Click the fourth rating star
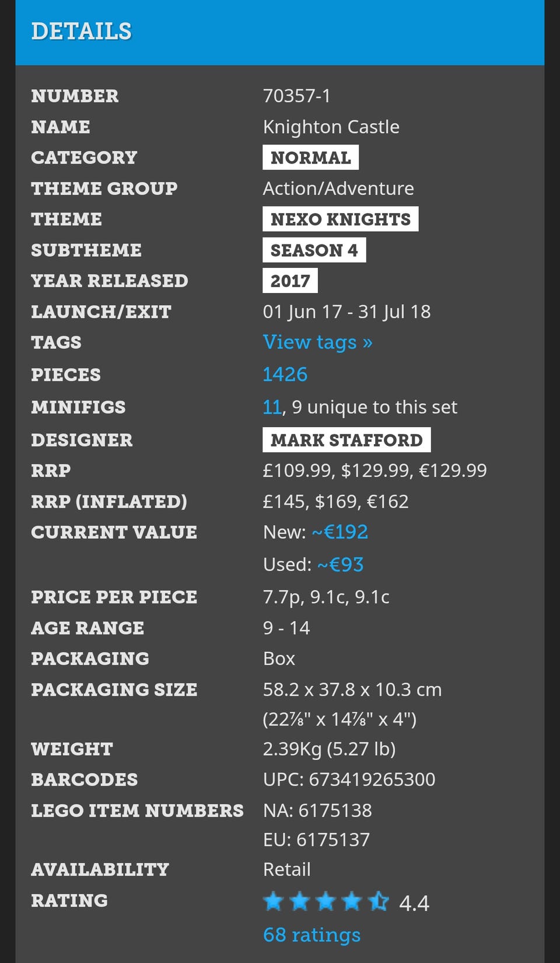This screenshot has width=560, height=963. pos(352,902)
